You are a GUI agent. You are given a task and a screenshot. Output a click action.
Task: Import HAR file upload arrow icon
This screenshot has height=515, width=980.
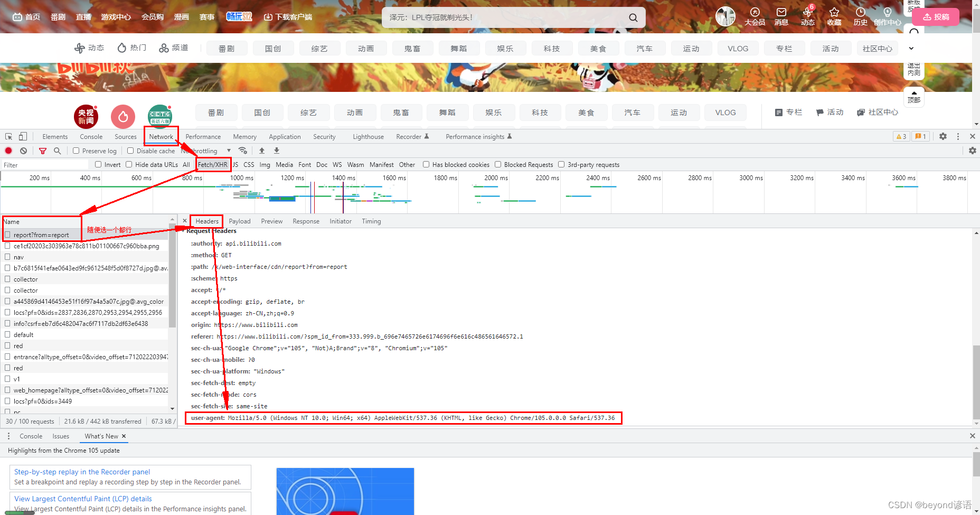click(x=261, y=151)
